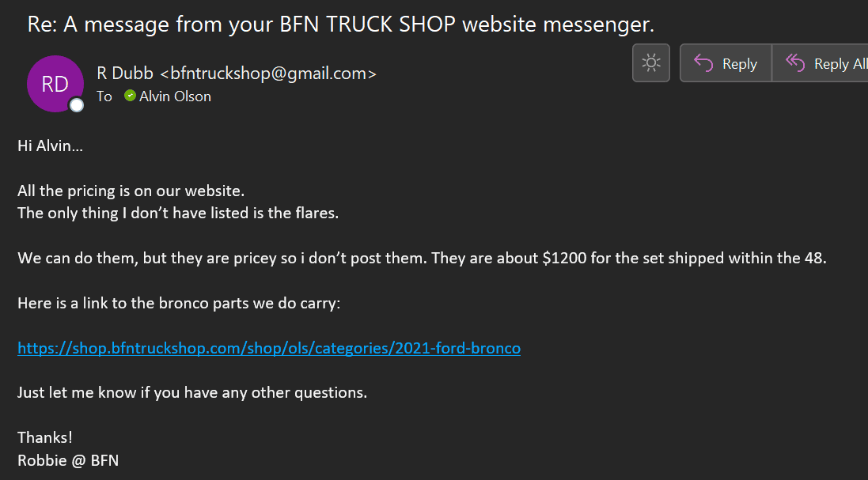868x480 pixels.
Task: Click the Robbie @ BFN signature
Action: pos(68,460)
